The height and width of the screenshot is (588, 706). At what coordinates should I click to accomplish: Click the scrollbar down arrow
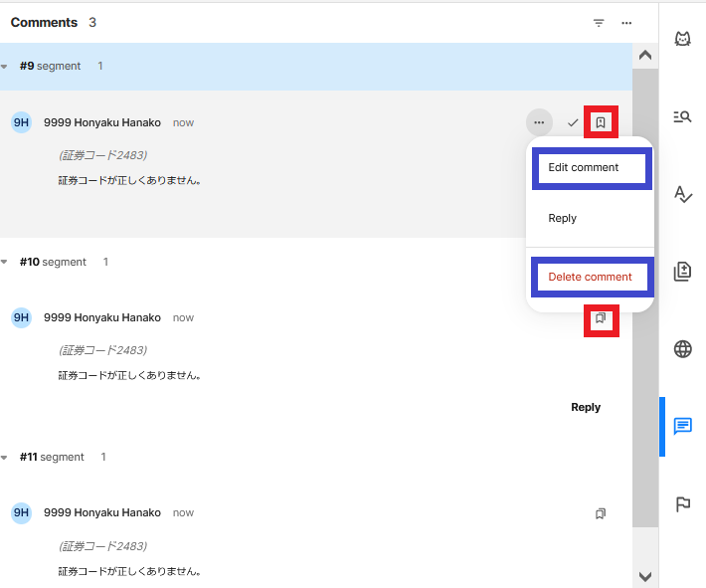point(644,576)
